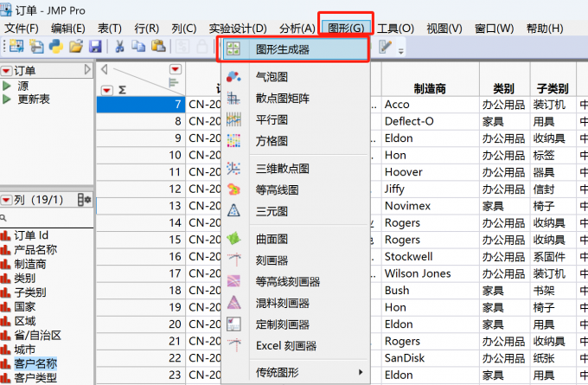The image size is (588, 385).
Task: Open the 列 (19/1) red triangle menu
Action: pyautogui.click(x=7, y=200)
